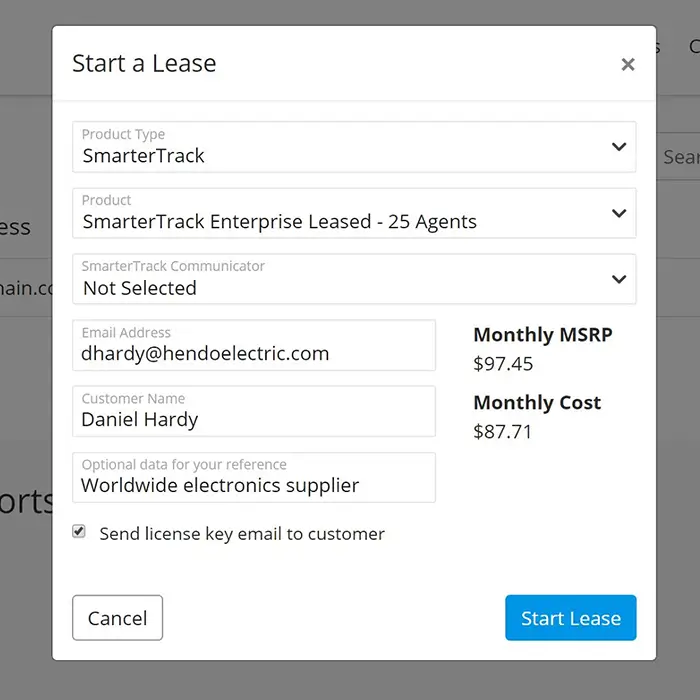Click the Start Lease button
700x700 pixels.
click(571, 617)
